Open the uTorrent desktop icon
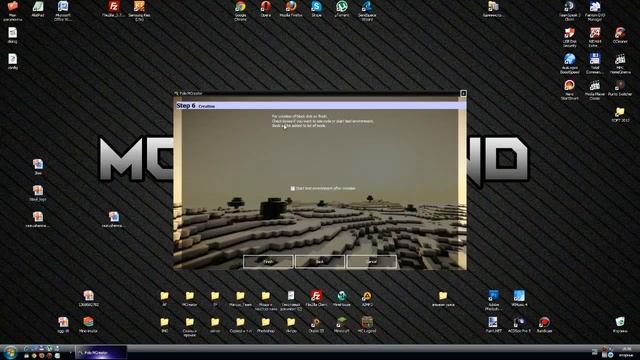Screen dimensions: 640x360 click(342, 9)
